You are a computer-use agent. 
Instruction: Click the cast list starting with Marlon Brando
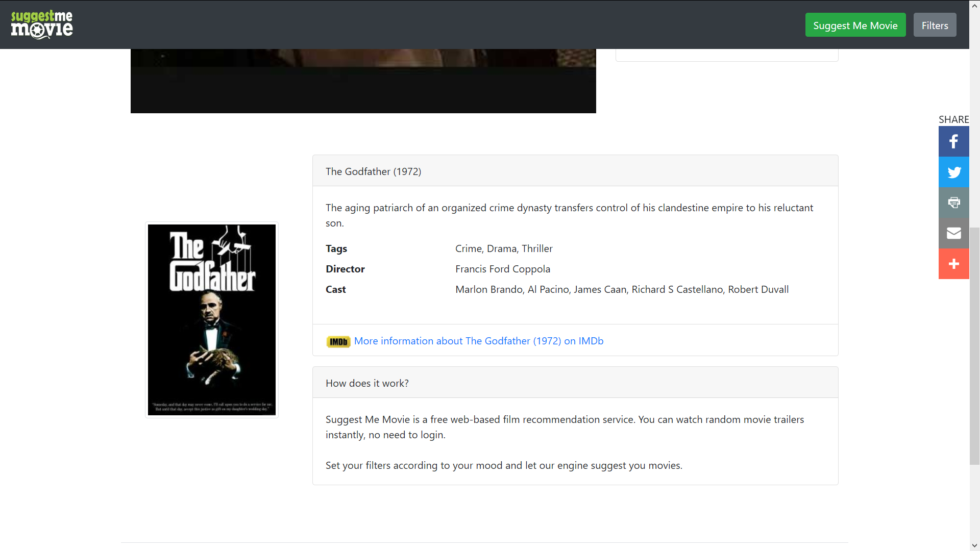pyautogui.click(x=622, y=289)
